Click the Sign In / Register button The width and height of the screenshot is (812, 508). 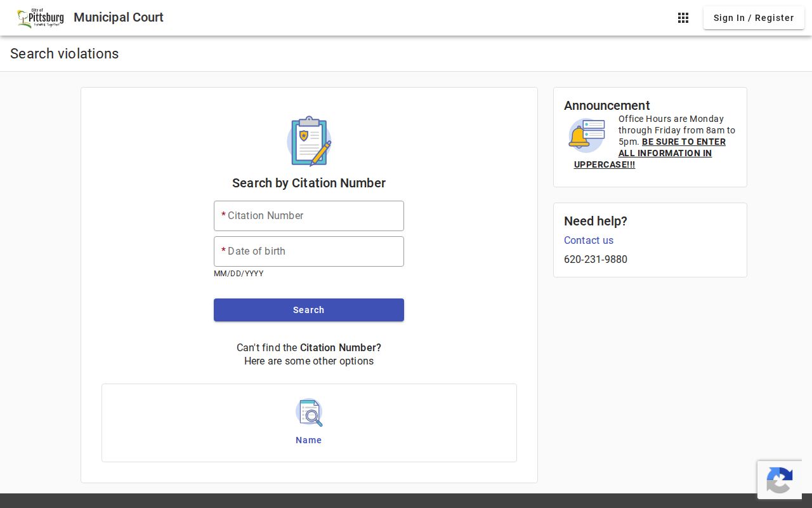coord(754,18)
